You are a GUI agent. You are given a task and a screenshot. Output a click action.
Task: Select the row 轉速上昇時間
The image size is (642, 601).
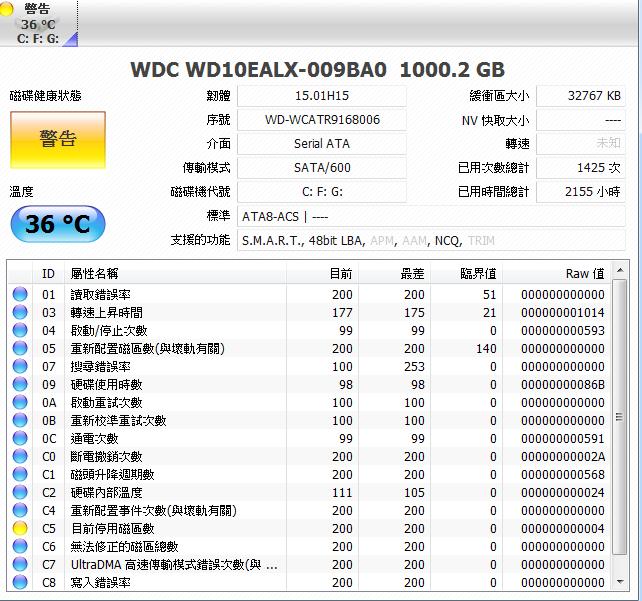pos(310,312)
